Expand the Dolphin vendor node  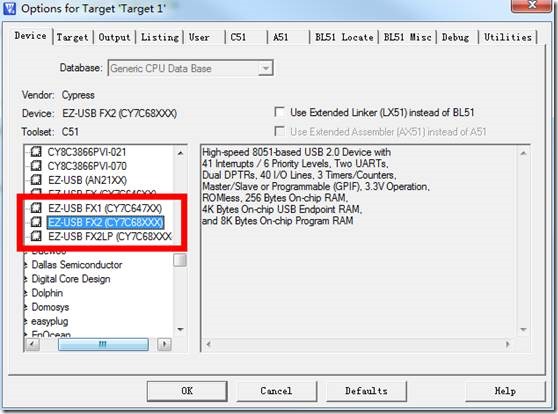[26, 293]
